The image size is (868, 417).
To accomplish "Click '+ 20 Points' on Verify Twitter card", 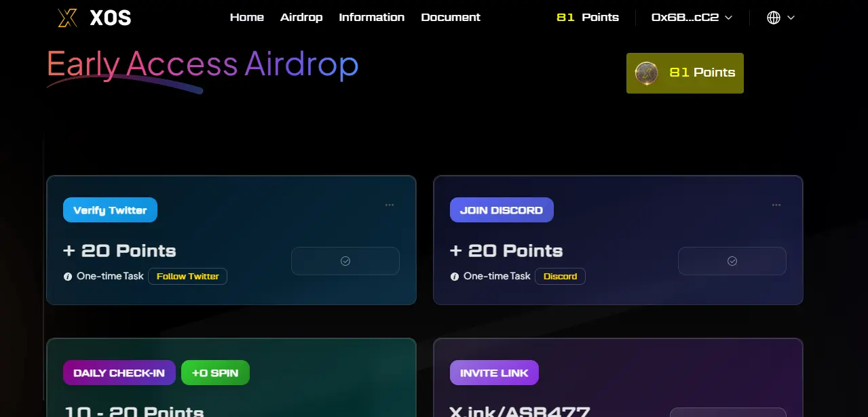I will [119, 251].
